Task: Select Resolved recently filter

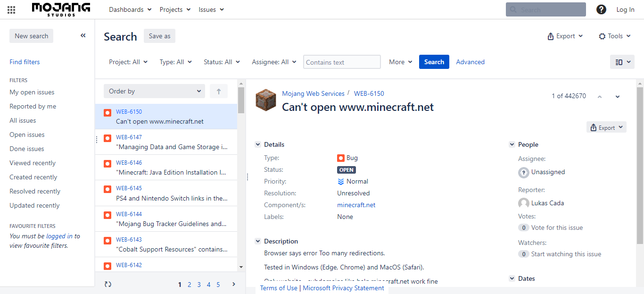Action: [x=35, y=191]
